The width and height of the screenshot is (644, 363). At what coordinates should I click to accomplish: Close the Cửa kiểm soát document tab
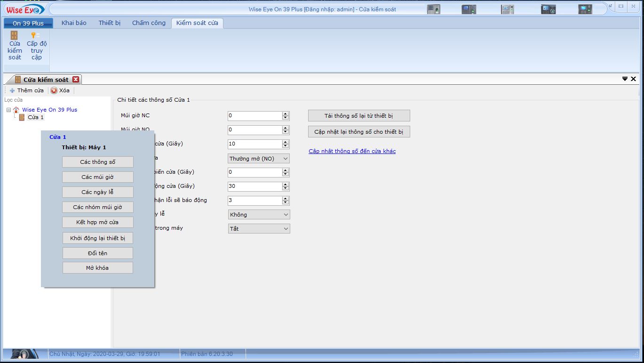click(76, 80)
